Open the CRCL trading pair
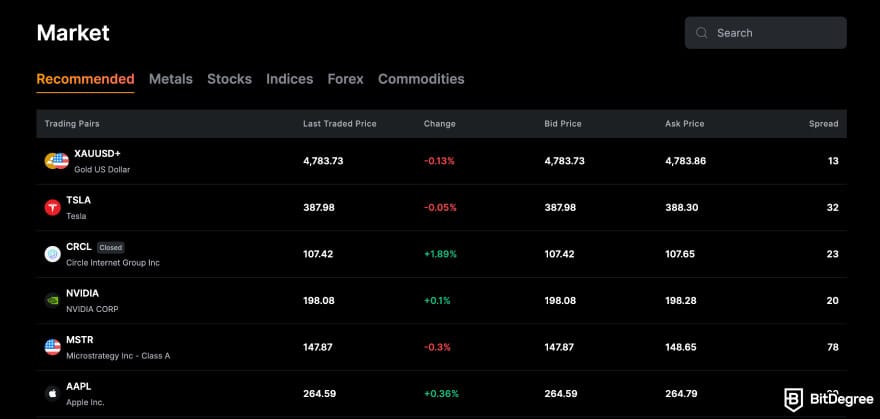The width and height of the screenshot is (880, 419). pyautogui.click(x=442, y=254)
